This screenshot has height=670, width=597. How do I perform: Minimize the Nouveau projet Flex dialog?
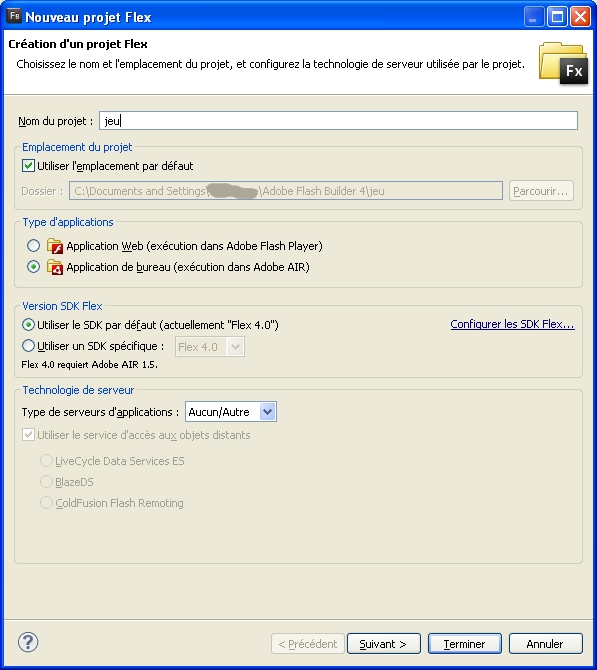pyautogui.click(x=534, y=17)
